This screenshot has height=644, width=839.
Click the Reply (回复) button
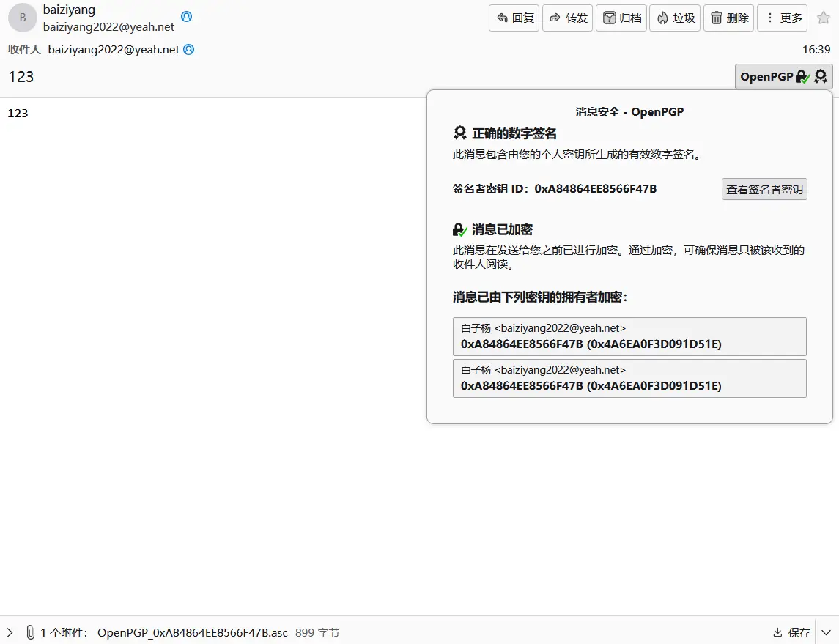(x=514, y=18)
